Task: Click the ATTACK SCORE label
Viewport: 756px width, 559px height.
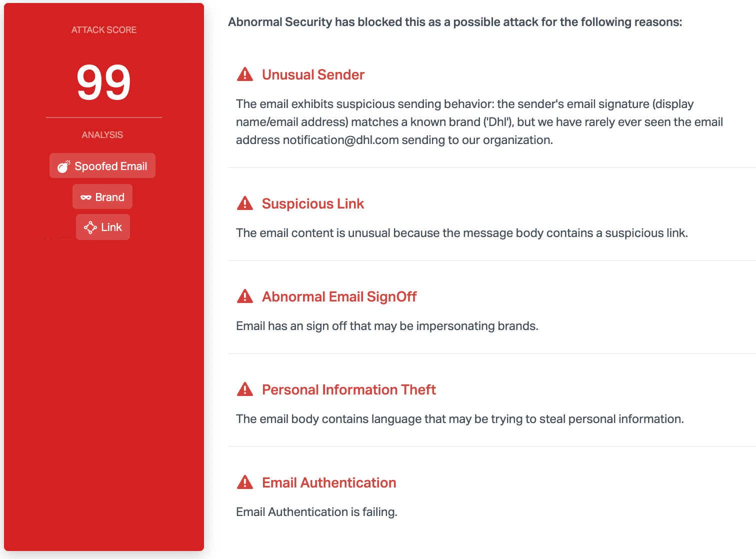Action: (104, 30)
